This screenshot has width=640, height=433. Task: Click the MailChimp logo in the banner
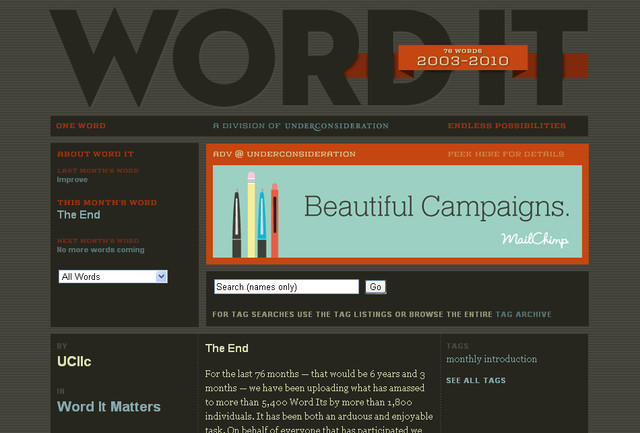coord(535,240)
